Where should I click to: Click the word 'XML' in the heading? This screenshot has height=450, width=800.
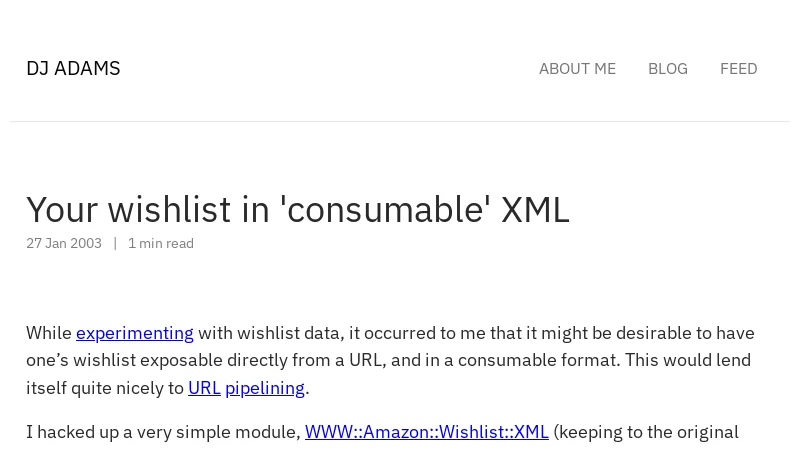[x=535, y=210]
